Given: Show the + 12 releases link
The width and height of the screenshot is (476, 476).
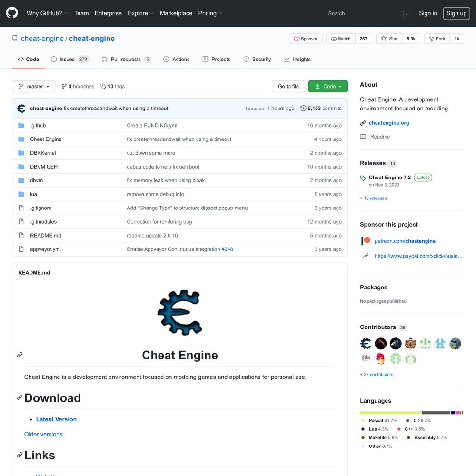Looking at the screenshot, I should 373,198.
